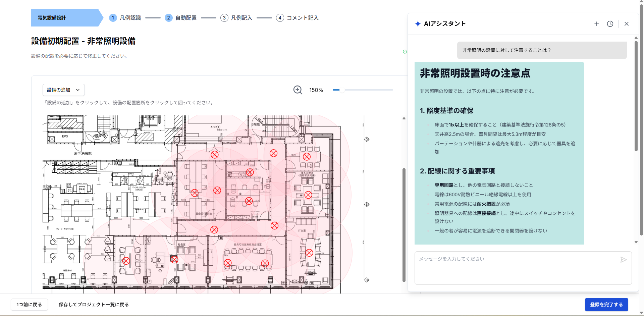Viewport: 644px width, 316px height.
Task: Open the 設備の追加 dropdown
Action: click(63, 90)
